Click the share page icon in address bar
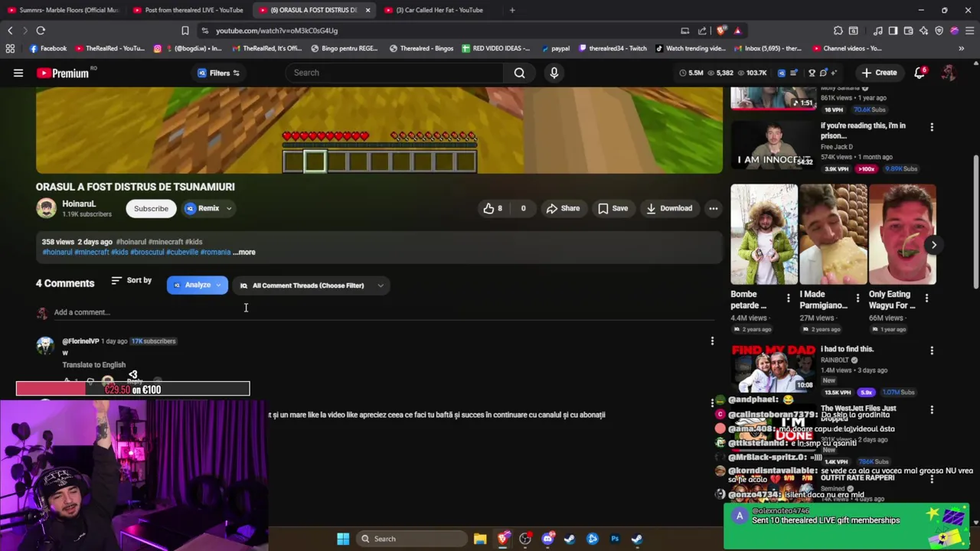 pos(702,31)
